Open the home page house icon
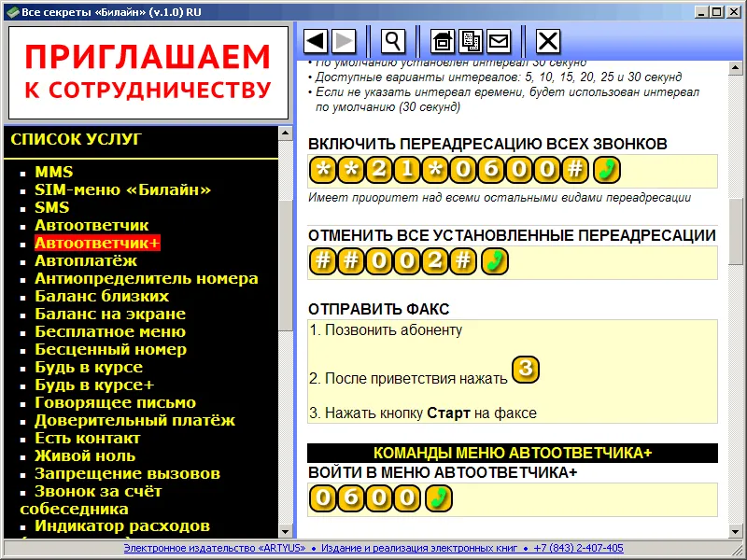 click(443, 41)
